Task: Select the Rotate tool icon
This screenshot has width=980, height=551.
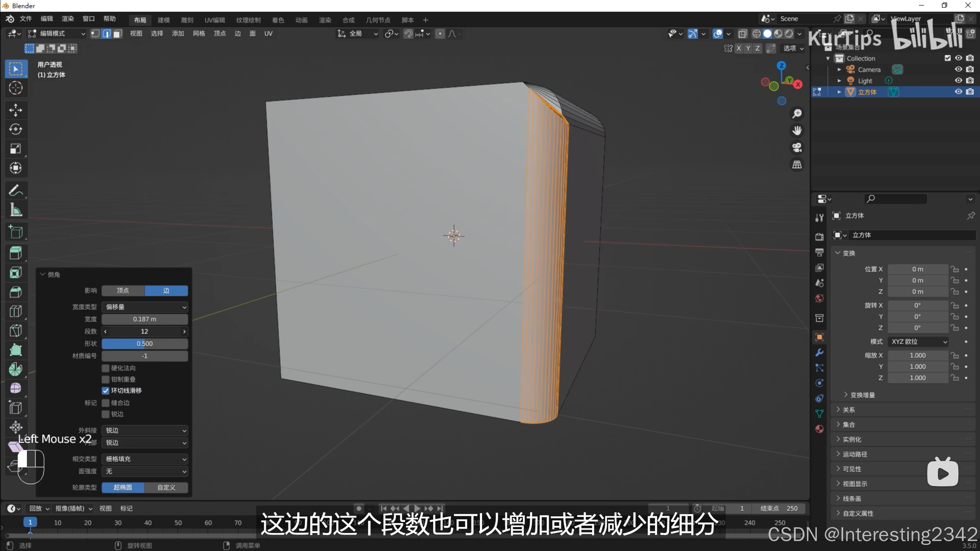Action: (15, 129)
